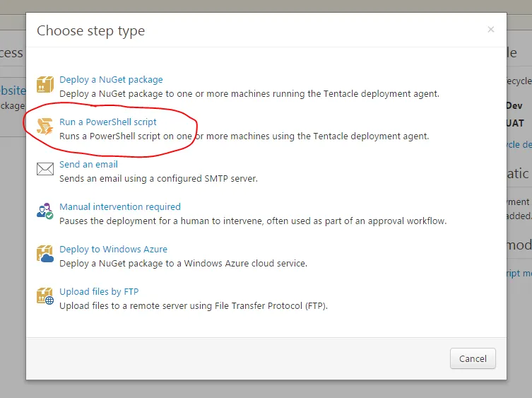Screen dimensions: 532x398
Task: Click the NuGet package box icon
Action: (x=45, y=86)
